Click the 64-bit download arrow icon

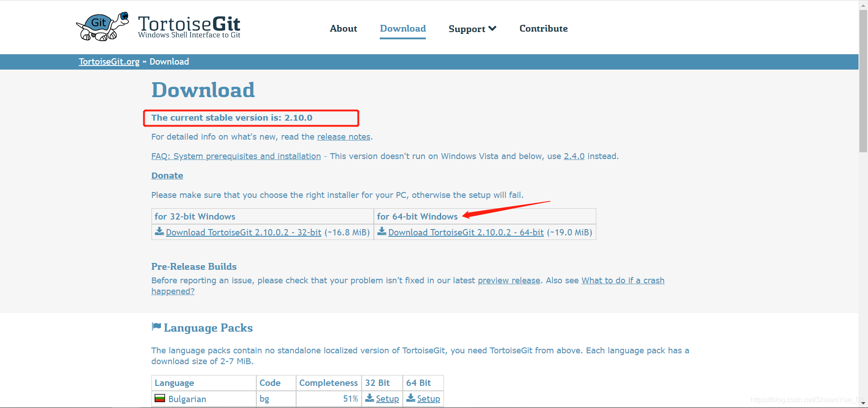point(382,231)
